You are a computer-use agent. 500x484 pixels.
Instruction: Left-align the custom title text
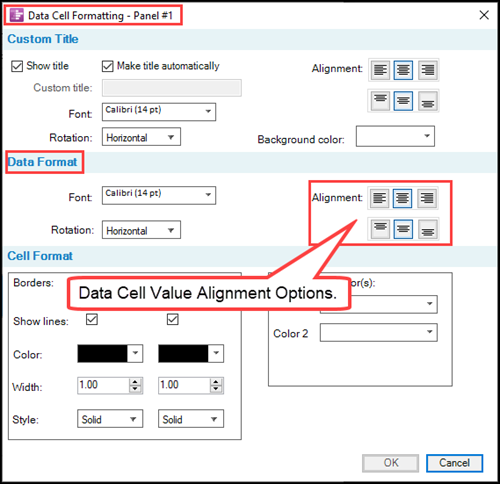380,70
